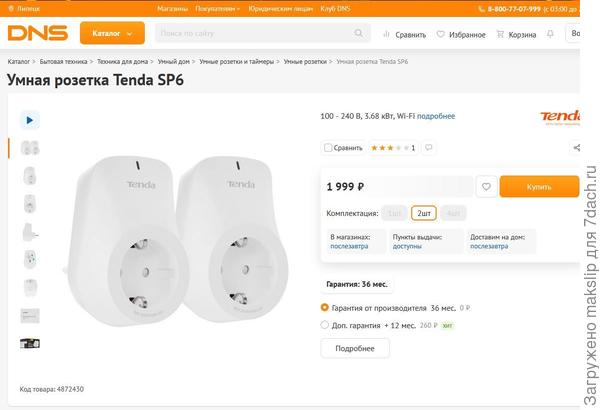Viewport: 600px width, 410px height.
Task: Open Клуб DNS in the top menu
Action: 336,8
